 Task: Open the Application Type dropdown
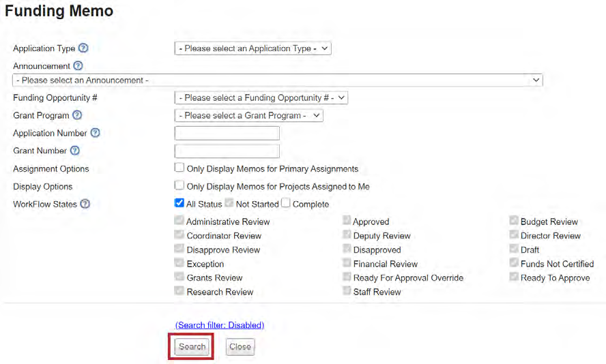(x=252, y=48)
